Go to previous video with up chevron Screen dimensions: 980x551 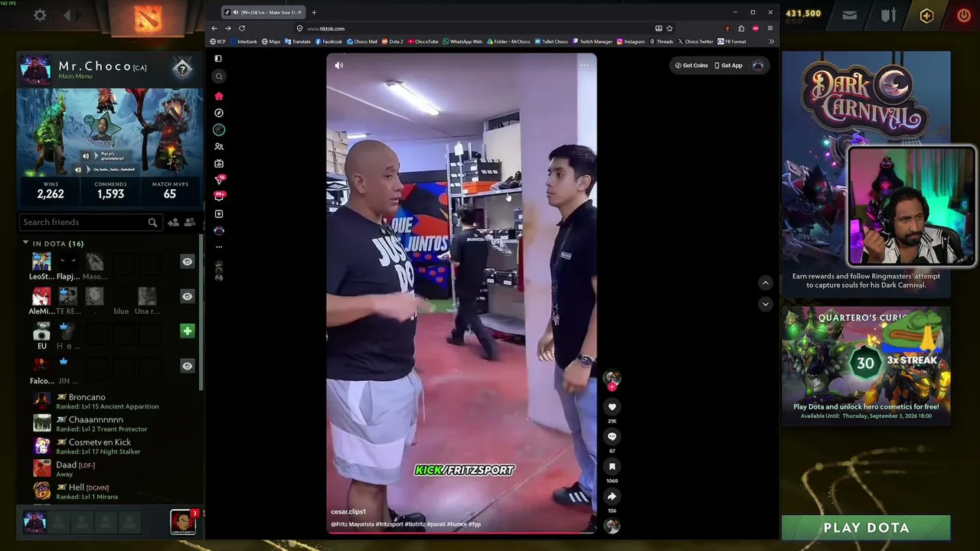[765, 283]
